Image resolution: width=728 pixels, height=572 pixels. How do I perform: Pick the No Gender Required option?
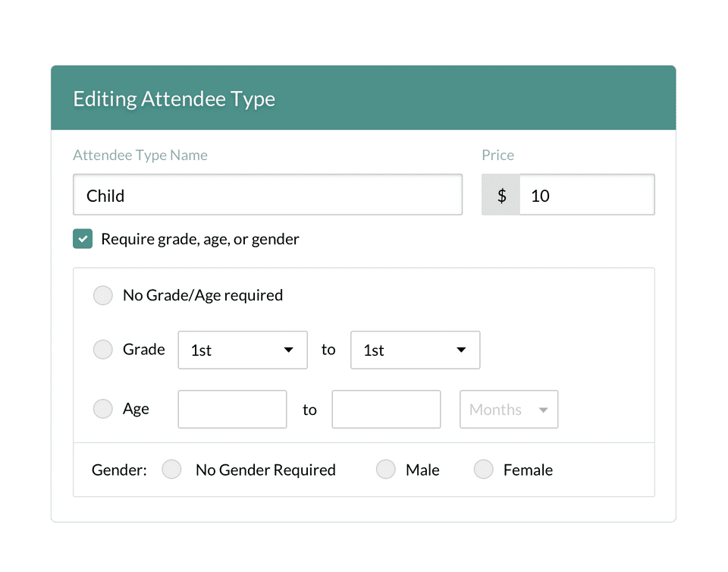(x=172, y=470)
